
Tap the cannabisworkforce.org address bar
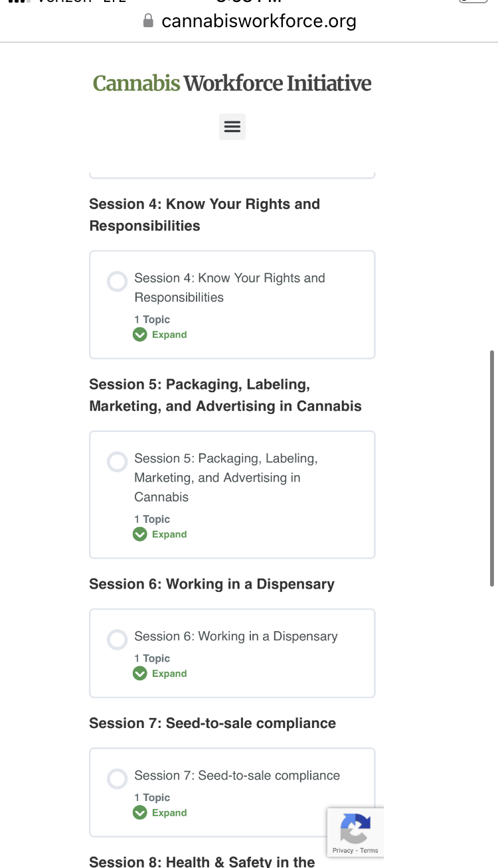click(x=249, y=21)
